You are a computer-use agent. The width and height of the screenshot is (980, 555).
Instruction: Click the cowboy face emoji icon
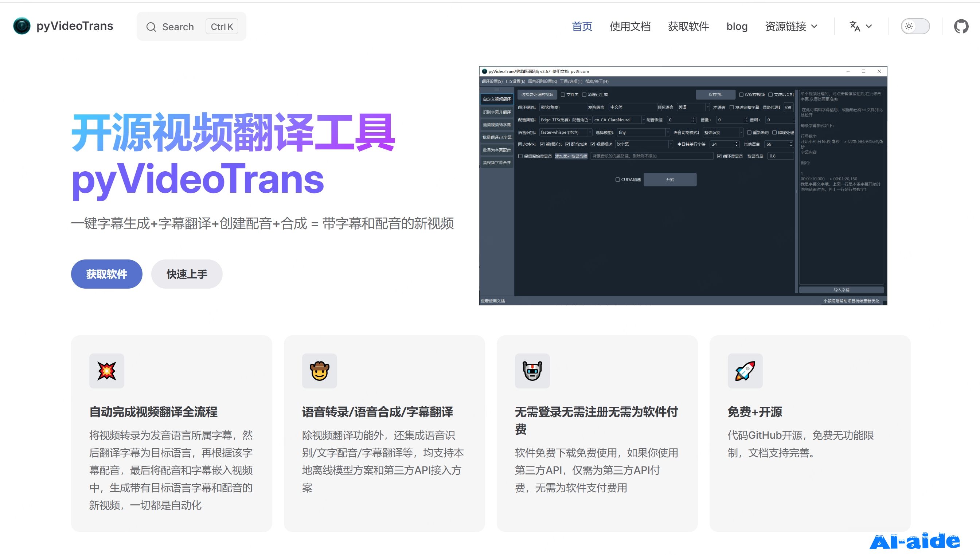click(319, 371)
